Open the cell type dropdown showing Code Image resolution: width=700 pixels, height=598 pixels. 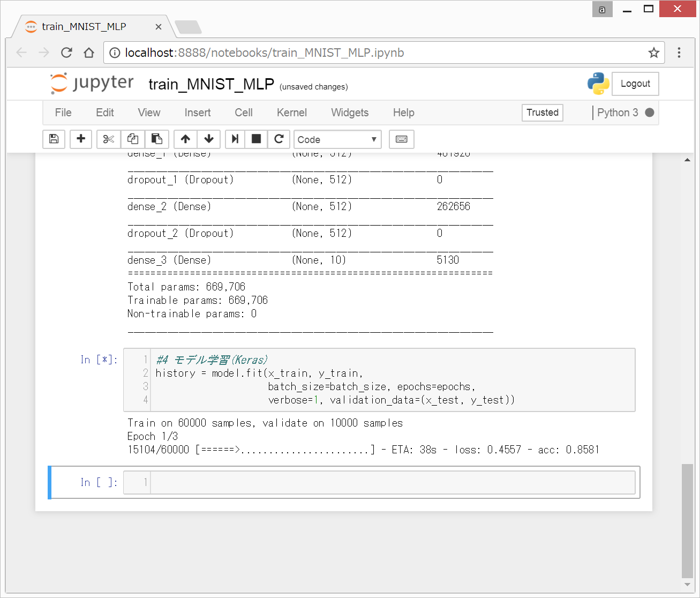[337, 139]
